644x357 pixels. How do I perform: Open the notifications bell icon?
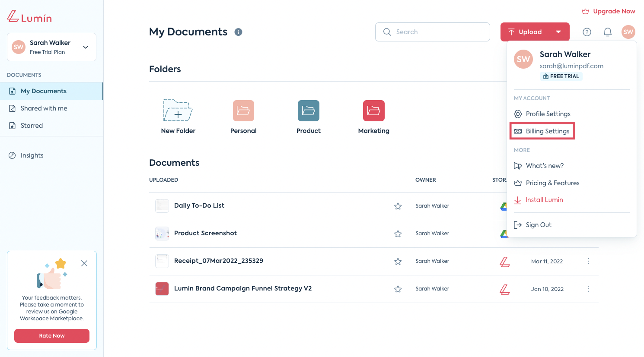point(608,32)
